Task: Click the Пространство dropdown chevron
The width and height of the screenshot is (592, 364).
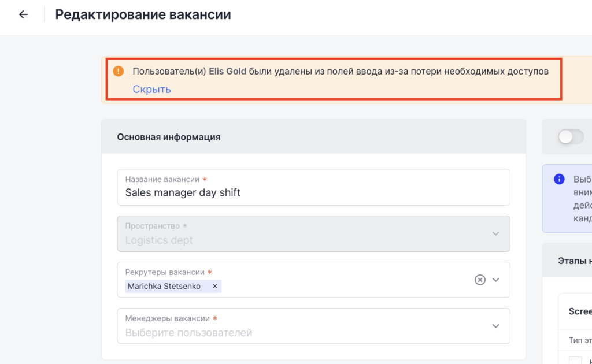Action: coord(495,233)
